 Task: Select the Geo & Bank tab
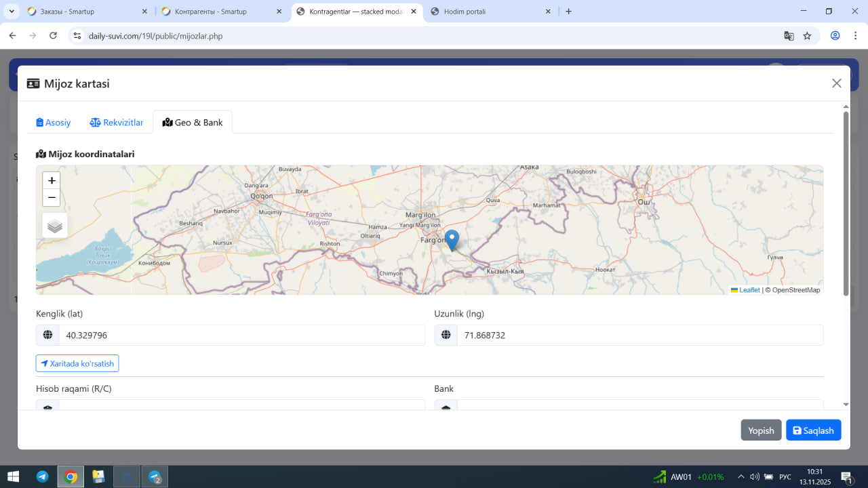point(193,123)
